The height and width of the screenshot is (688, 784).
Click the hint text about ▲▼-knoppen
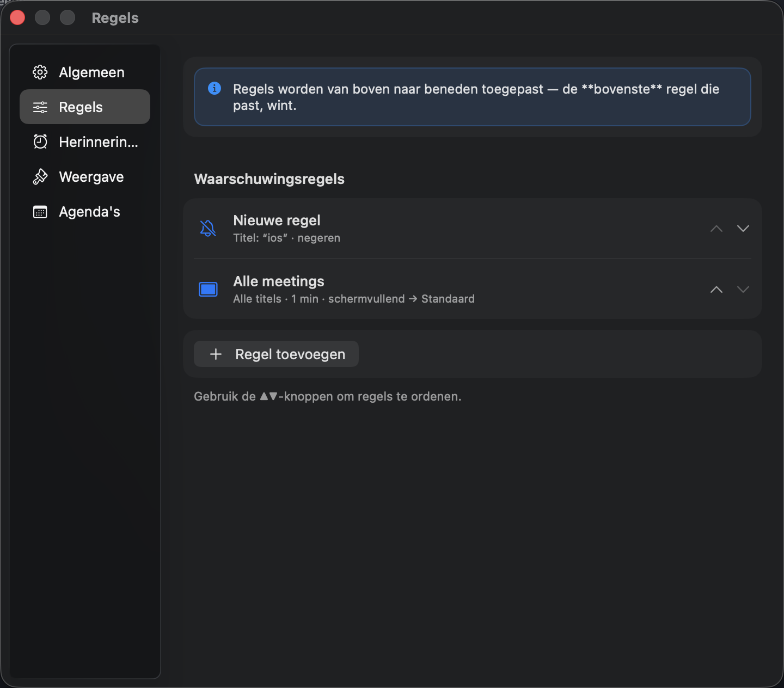pos(328,396)
